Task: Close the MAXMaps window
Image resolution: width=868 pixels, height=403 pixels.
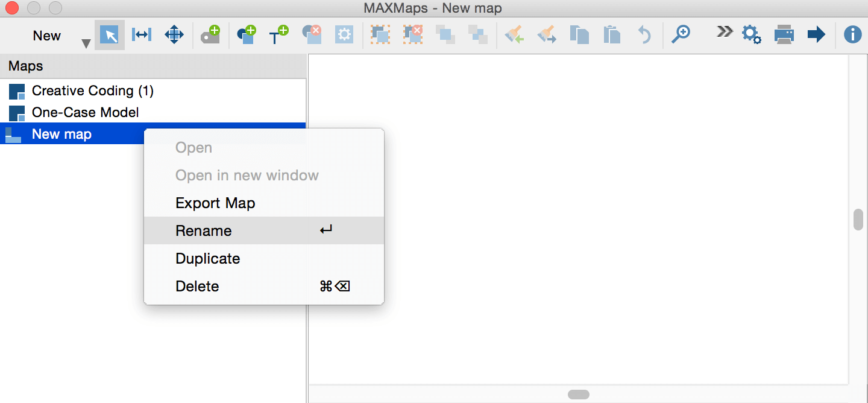Action: click(11, 8)
